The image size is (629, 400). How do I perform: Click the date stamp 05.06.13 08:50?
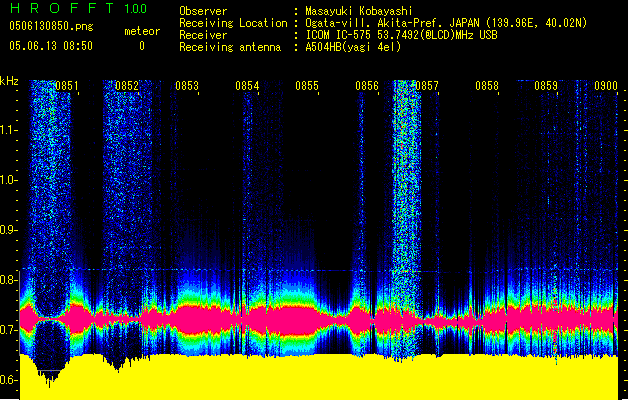51,46
